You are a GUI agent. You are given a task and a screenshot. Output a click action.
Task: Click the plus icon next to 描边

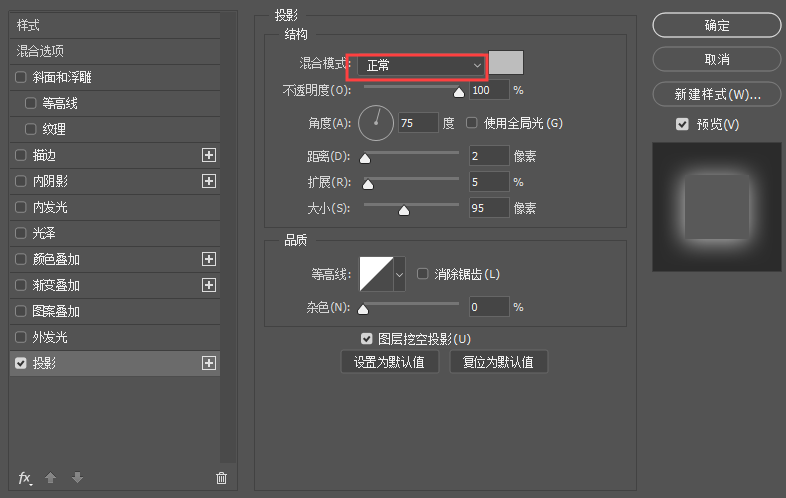click(209, 155)
